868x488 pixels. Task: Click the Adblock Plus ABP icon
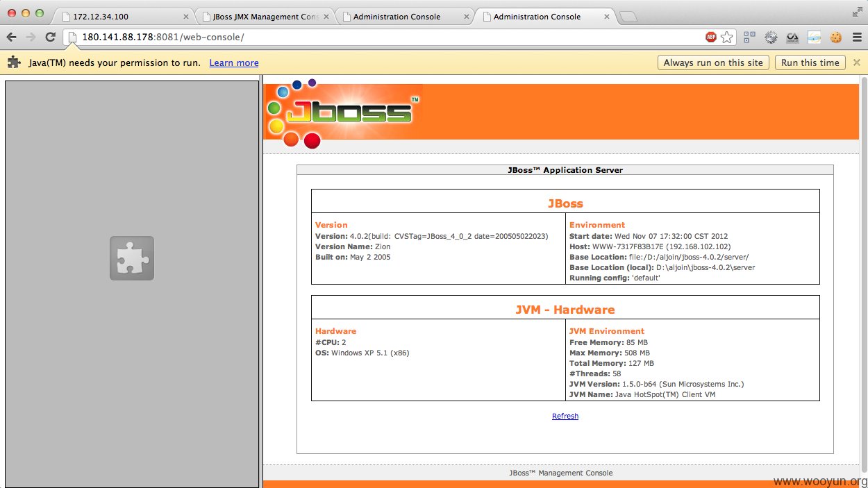pyautogui.click(x=711, y=37)
